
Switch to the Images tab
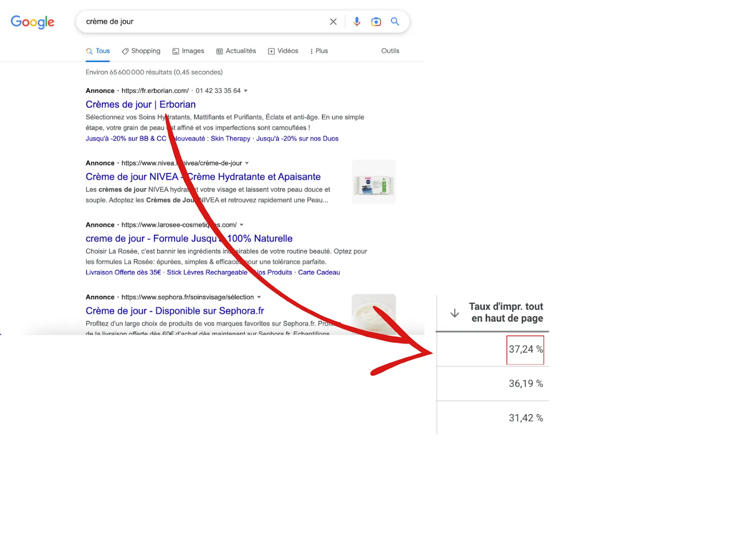[188, 51]
